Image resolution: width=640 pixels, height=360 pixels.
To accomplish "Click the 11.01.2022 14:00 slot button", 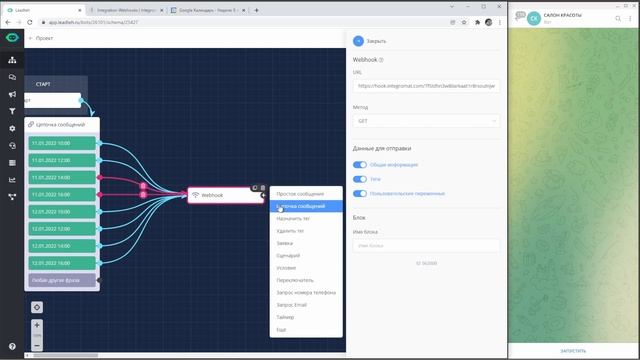I will 62,178.
